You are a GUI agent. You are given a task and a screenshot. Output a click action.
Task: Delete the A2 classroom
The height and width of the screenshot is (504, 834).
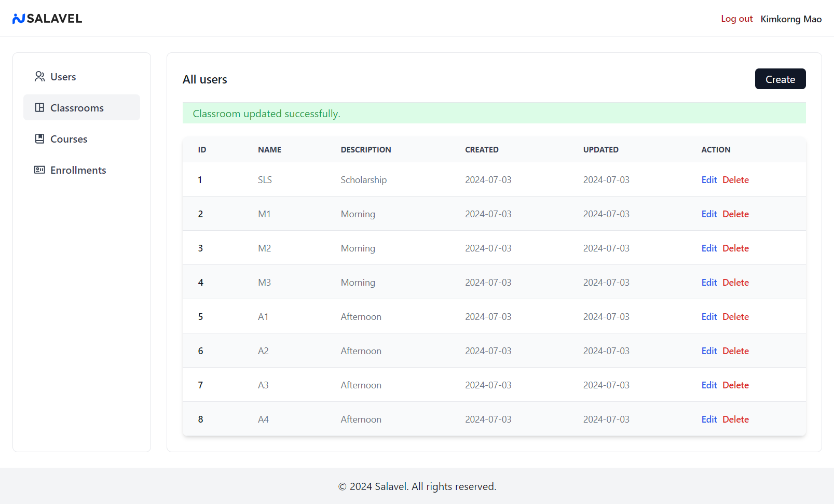click(x=735, y=351)
